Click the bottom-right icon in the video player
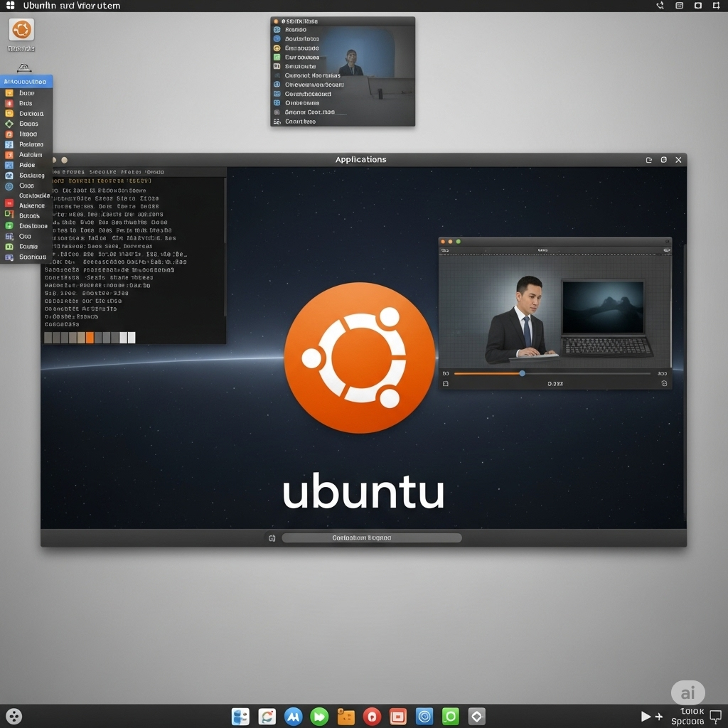Viewport: 728px width, 728px height. coord(665,383)
